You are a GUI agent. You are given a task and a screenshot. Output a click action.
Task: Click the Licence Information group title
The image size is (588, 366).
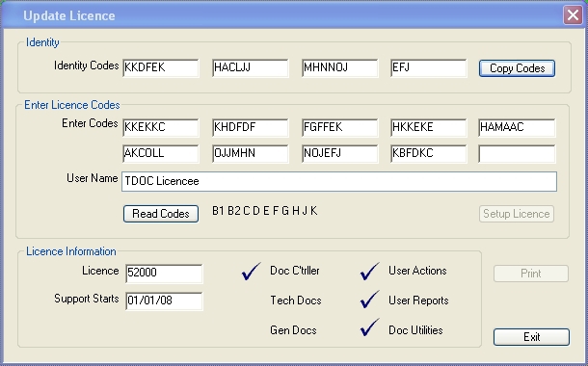[71, 251]
